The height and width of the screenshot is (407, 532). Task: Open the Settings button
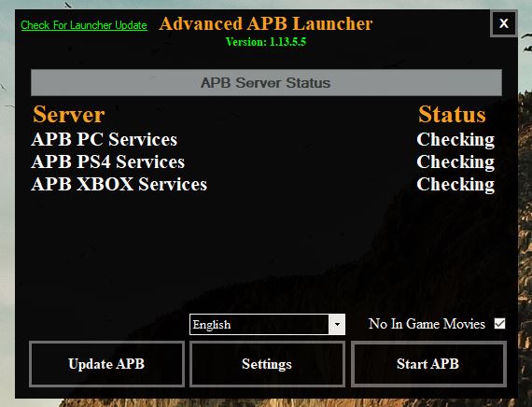tap(267, 364)
